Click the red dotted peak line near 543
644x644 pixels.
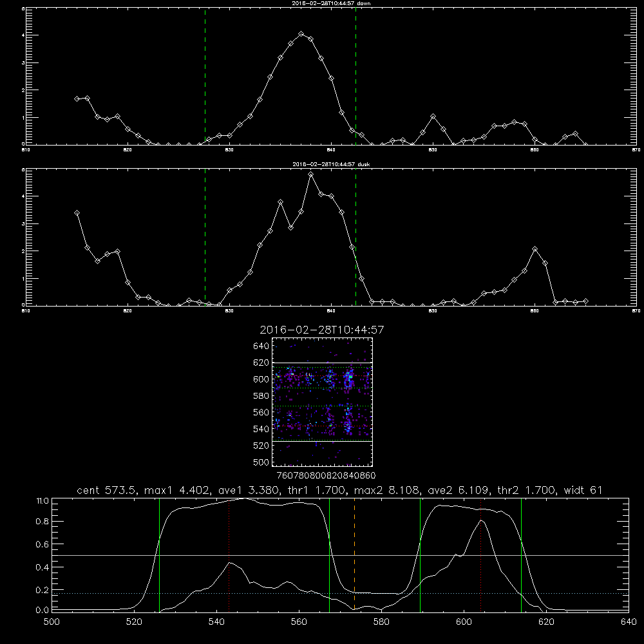[229, 554]
